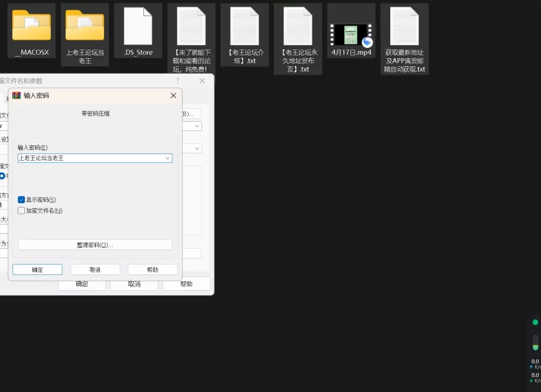Select the 获取最新地址及APP请发邮箱自动获取.txt file

404,27
